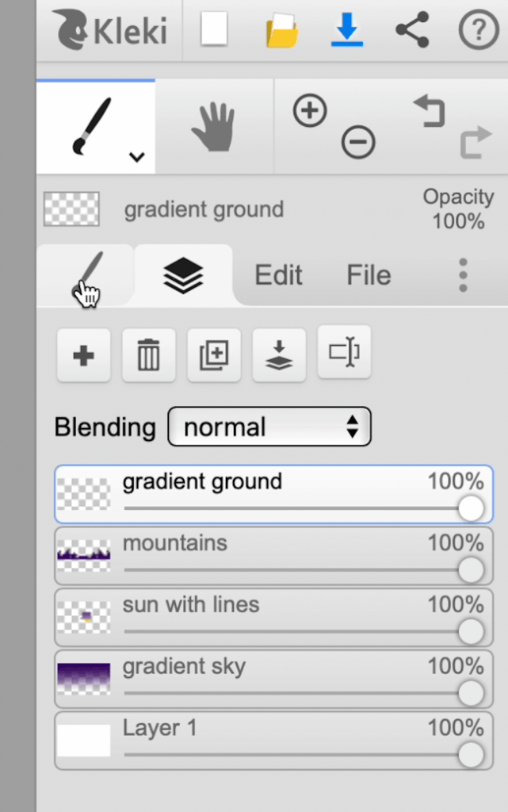Add a new layer with plus button
This screenshot has width=508, height=812.
pyautogui.click(x=84, y=355)
